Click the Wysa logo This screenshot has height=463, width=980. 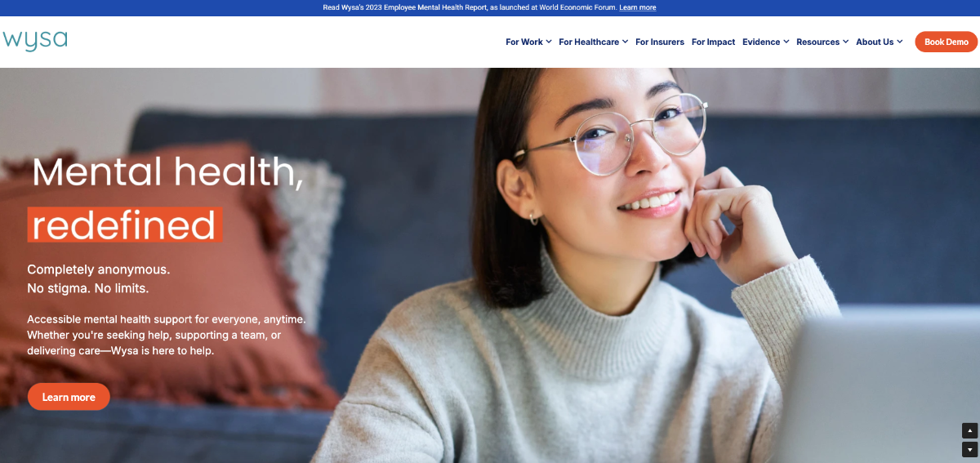[34, 40]
